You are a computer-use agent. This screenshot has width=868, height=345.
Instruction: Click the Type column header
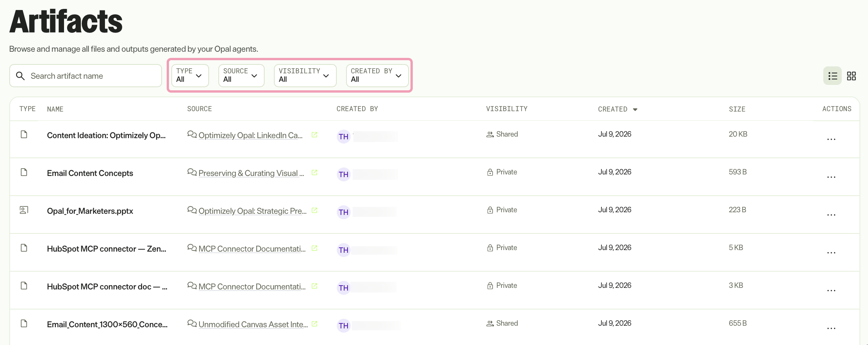(x=27, y=109)
